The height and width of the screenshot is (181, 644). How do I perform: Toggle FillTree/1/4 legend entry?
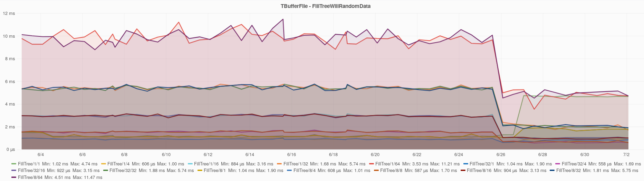118,164
